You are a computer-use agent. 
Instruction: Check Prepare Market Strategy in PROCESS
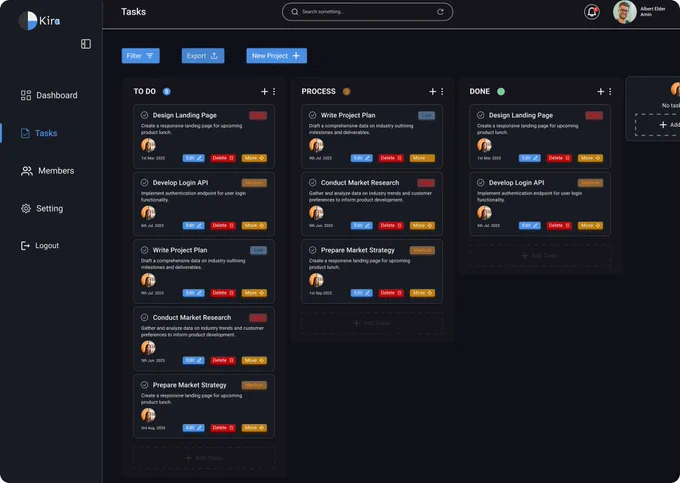coord(312,250)
